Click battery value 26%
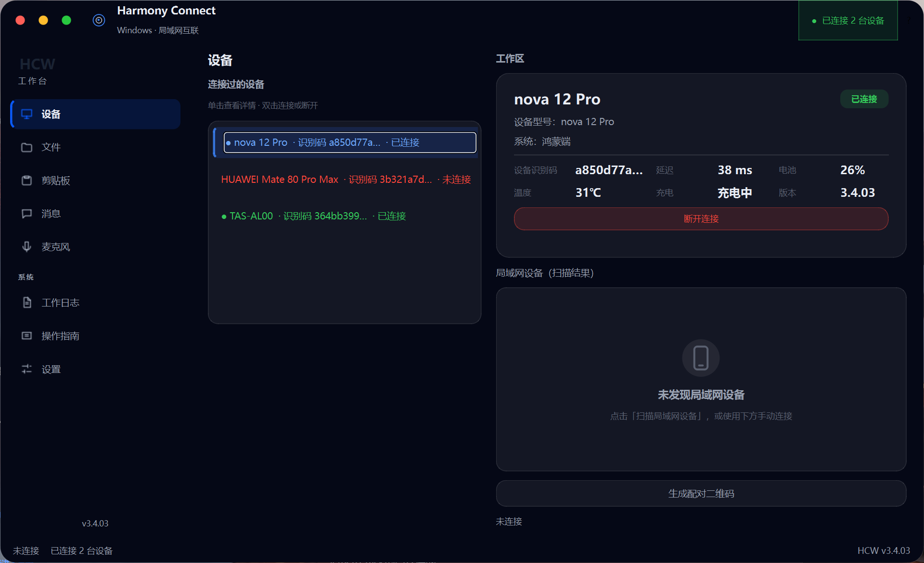Viewport: 924px width, 563px height. click(x=852, y=170)
